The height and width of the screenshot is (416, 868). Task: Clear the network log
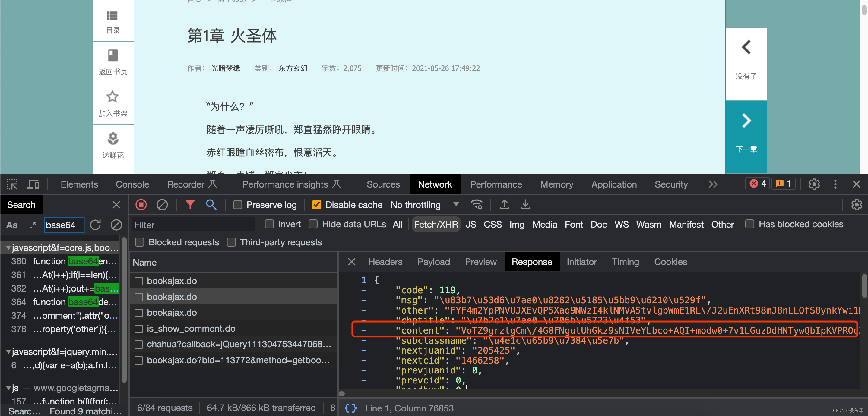click(162, 205)
